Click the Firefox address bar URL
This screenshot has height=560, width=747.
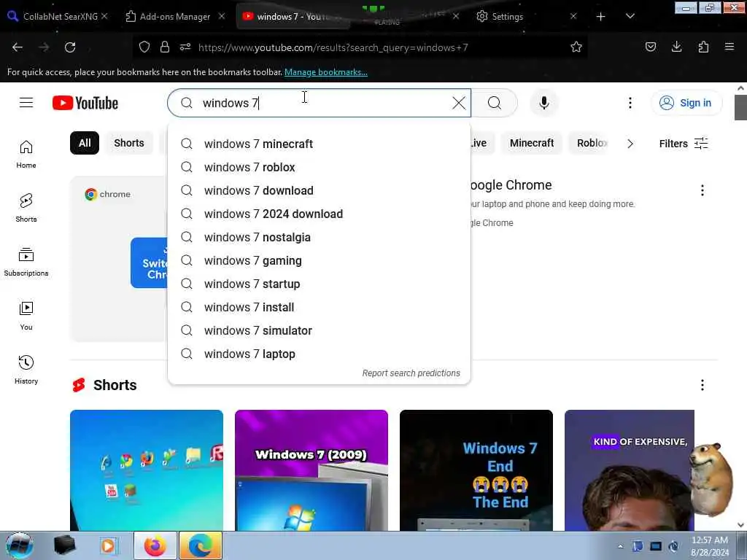click(x=333, y=47)
